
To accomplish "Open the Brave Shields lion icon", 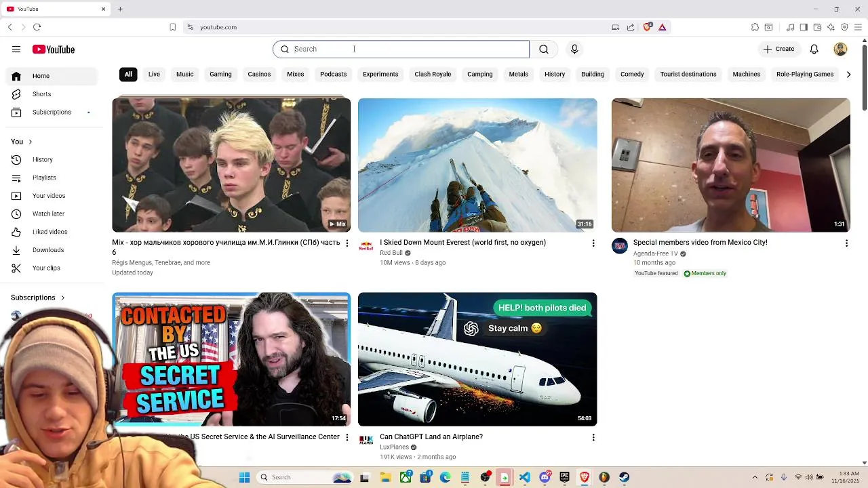I will 648,27.
